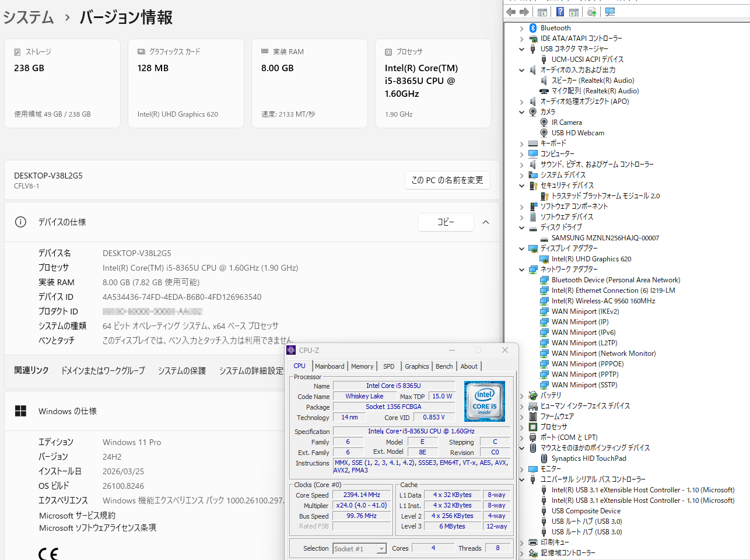This screenshot has height=560, width=750.
Task: Expand the battery (バッテリ) node
Action: click(x=521, y=395)
